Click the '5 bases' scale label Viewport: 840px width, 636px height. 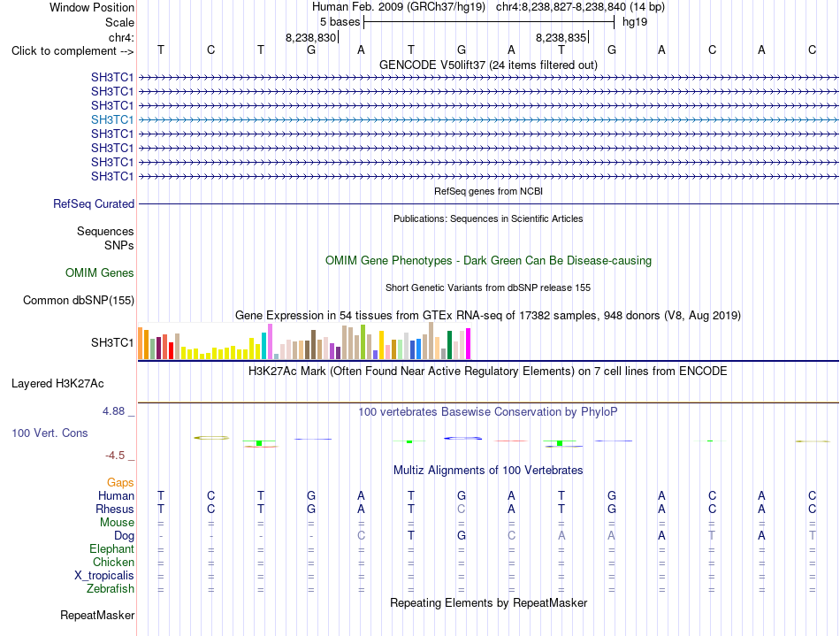click(340, 22)
